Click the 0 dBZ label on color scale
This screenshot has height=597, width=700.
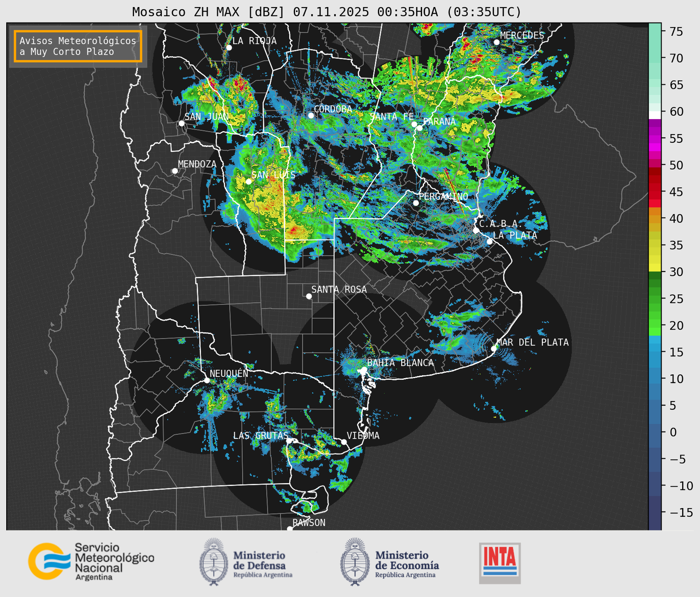click(673, 433)
